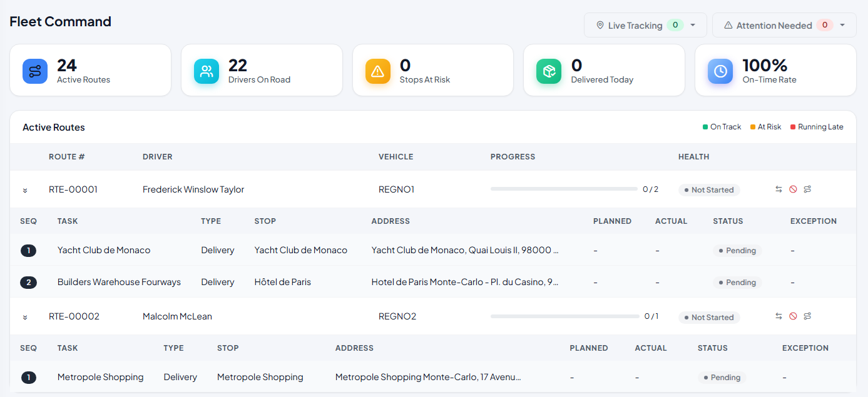Click the warning triangle in Attention Needed
868x397 pixels.
click(x=728, y=25)
